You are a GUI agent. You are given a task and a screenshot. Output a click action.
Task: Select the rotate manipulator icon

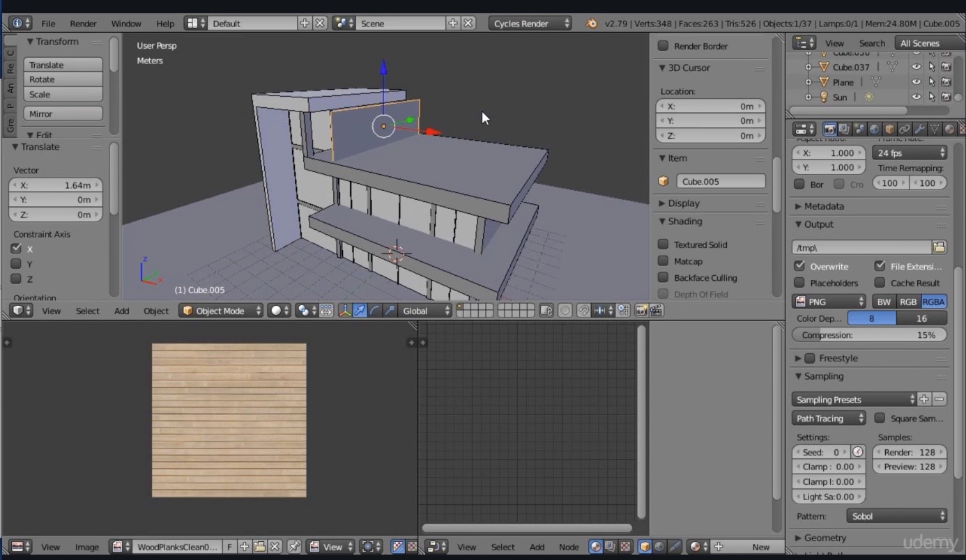point(375,311)
